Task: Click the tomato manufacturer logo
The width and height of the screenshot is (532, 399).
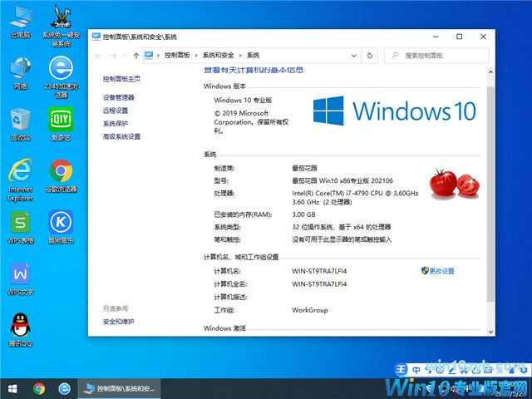Action: click(x=455, y=183)
